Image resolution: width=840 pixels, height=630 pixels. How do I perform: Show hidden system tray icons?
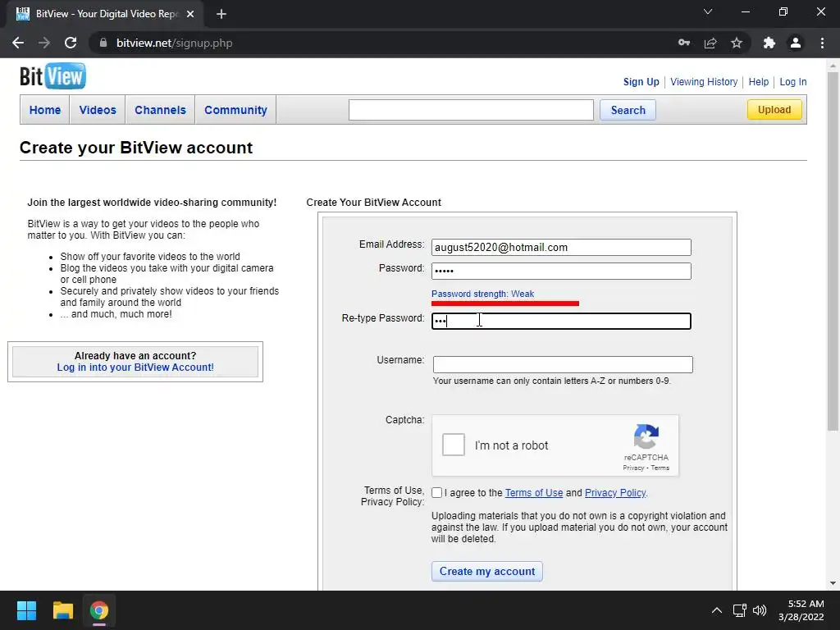pos(717,610)
